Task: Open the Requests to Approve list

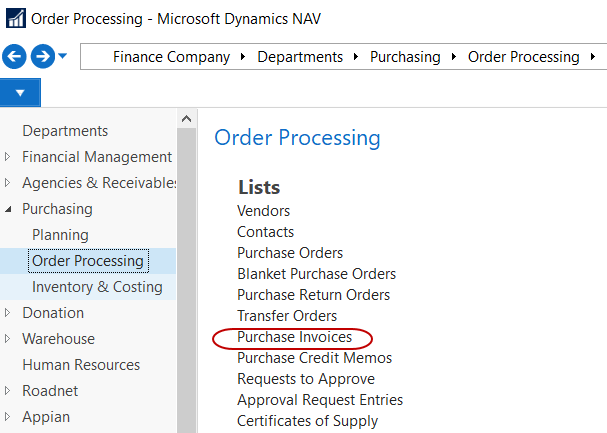Action: tap(306, 379)
